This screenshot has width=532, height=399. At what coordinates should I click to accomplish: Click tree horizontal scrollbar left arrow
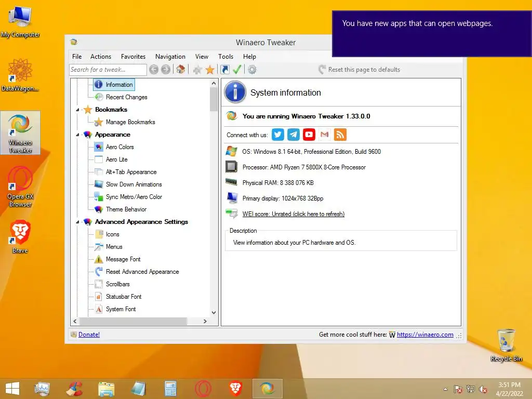[75, 321]
